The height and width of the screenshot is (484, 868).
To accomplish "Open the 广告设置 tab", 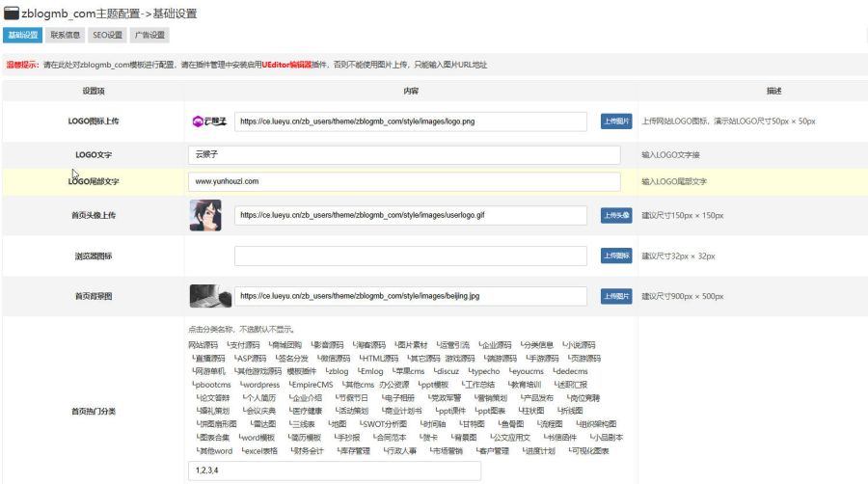I will 149,35.
